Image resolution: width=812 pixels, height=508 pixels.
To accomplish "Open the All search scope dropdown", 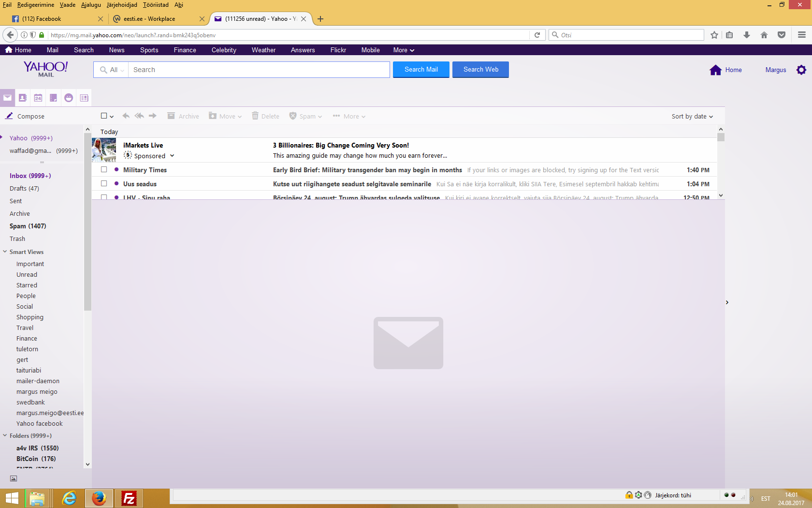I will [112, 70].
